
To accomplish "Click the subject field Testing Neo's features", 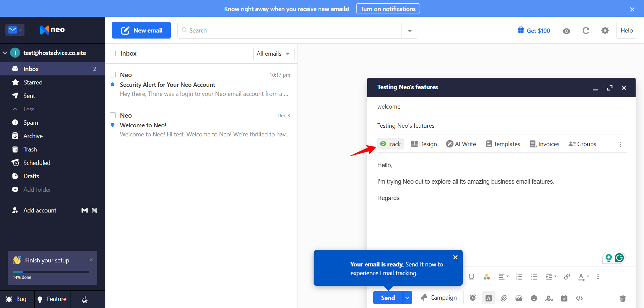I will pyautogui.click(x=501, y=126).
